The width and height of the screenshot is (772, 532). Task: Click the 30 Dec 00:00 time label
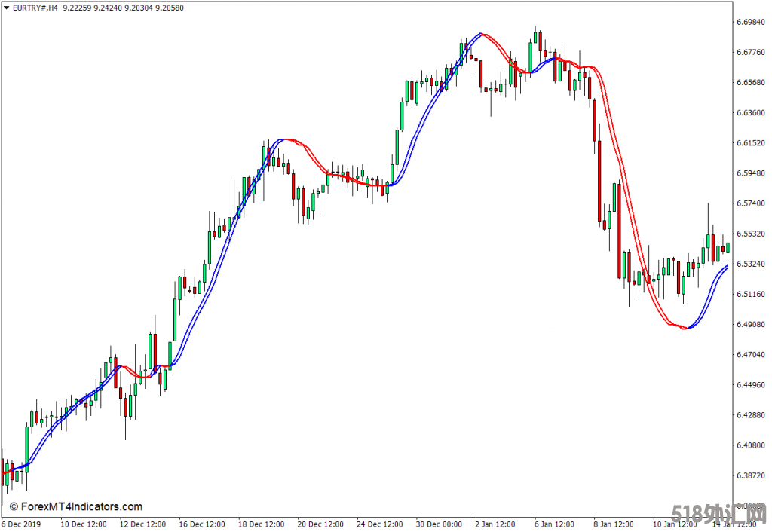pyautogui.click(x=439, y=524)
